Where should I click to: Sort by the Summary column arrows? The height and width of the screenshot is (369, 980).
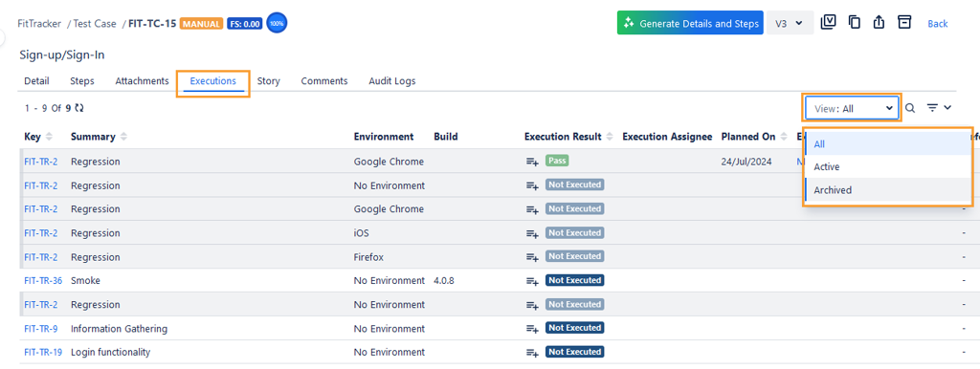tap(123, 137)
